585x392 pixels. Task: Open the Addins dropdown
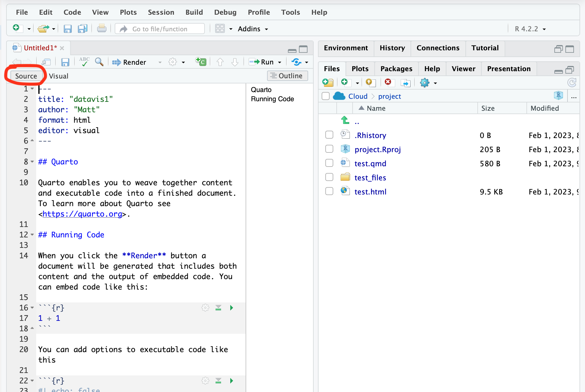tap(253, 29)
